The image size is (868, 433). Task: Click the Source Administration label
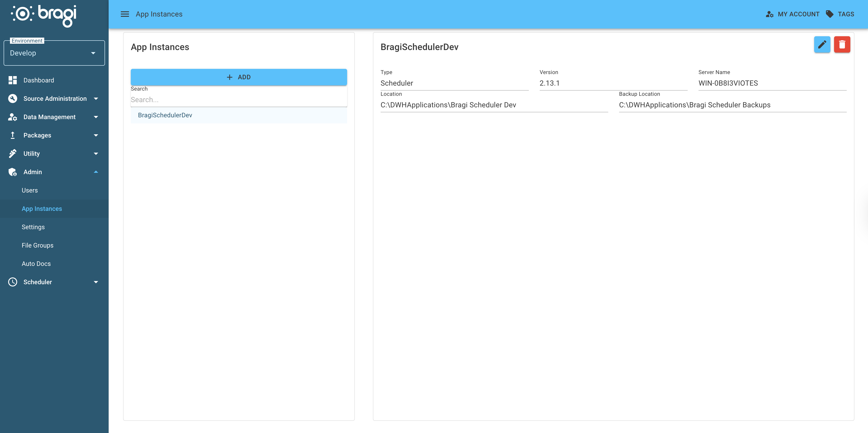[x=55, y=99]
